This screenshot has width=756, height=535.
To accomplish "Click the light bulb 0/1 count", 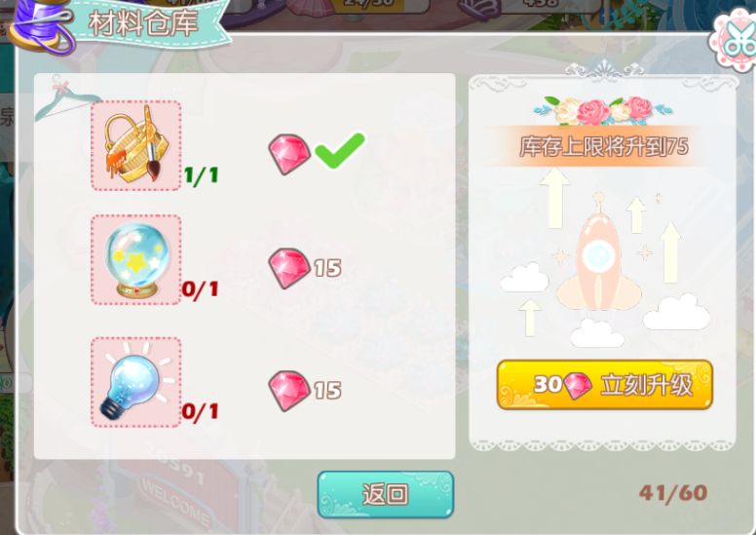I will pyautogui.click(x=200, y=412).
